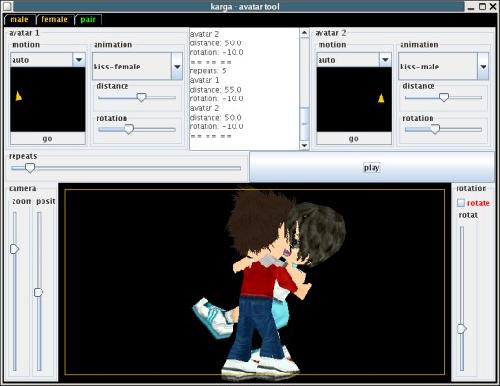
Task: Open avatar 1 motion auto dropdown
Action: [79, 60]
